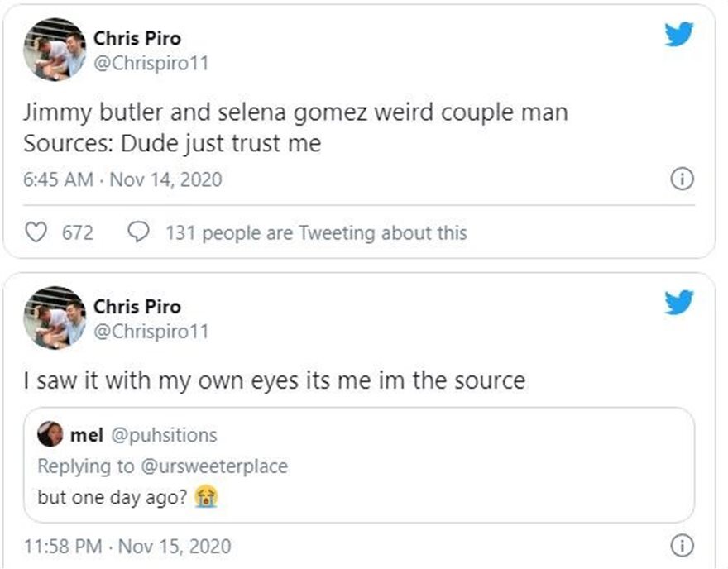Open @Chrispiro11 handle in first tweet
The height and width of the screenshot is (569, 728).
(151, 63)
